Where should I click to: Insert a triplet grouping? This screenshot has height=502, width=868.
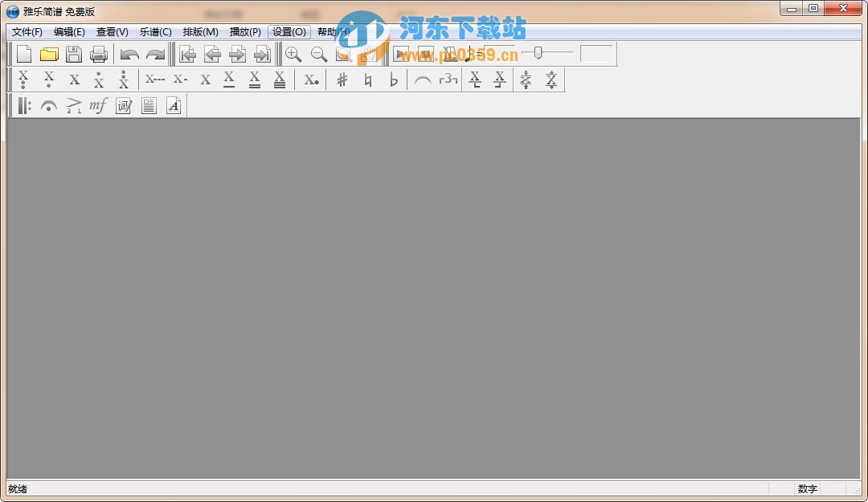click(x=447, y=79)
